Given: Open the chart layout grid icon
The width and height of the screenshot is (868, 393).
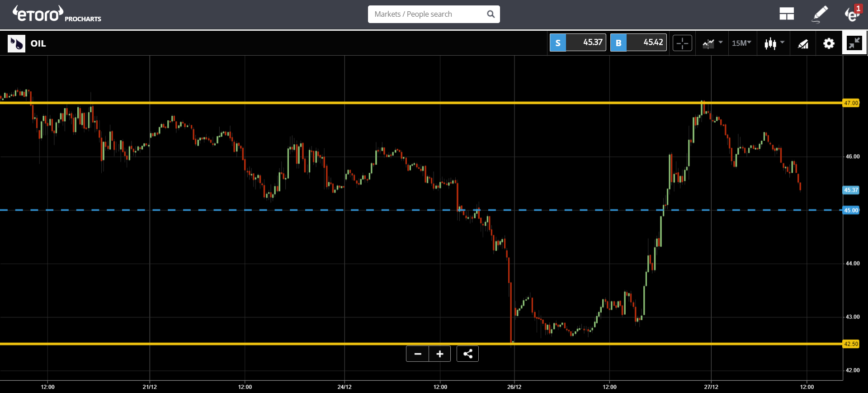Looking at the screenshot, I should pos(787,14).
